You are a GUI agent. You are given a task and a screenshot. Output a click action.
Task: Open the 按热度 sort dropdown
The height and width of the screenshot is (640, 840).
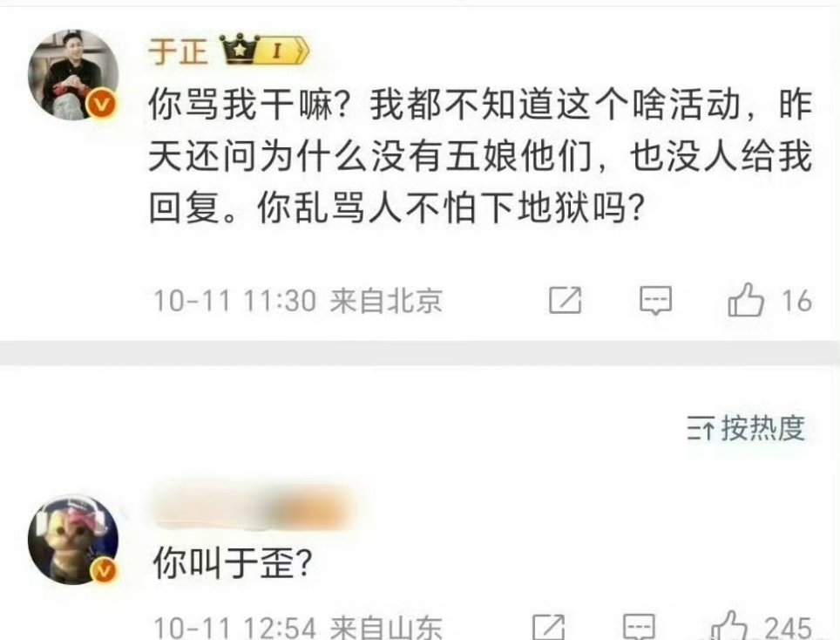tap(746, 428)
